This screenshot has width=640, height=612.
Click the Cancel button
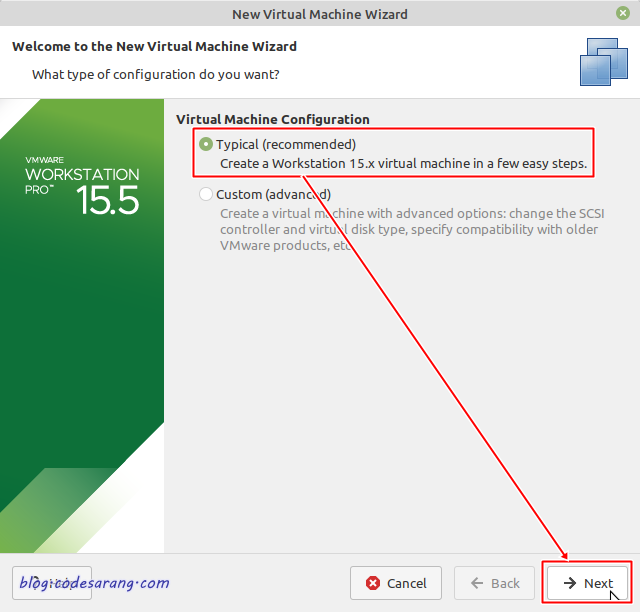[x=396, y=583]
